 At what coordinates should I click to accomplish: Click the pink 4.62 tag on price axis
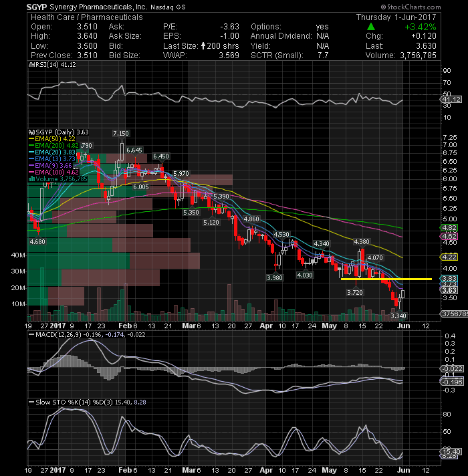449,236
